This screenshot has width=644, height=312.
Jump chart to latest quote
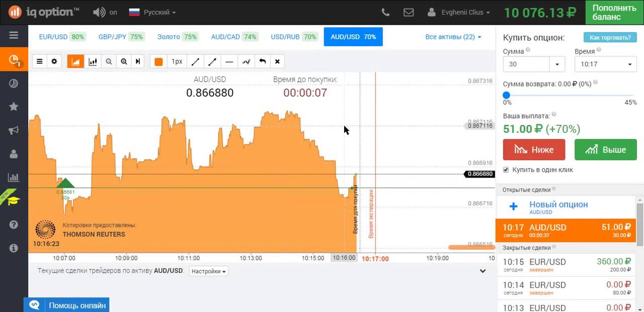138,61
